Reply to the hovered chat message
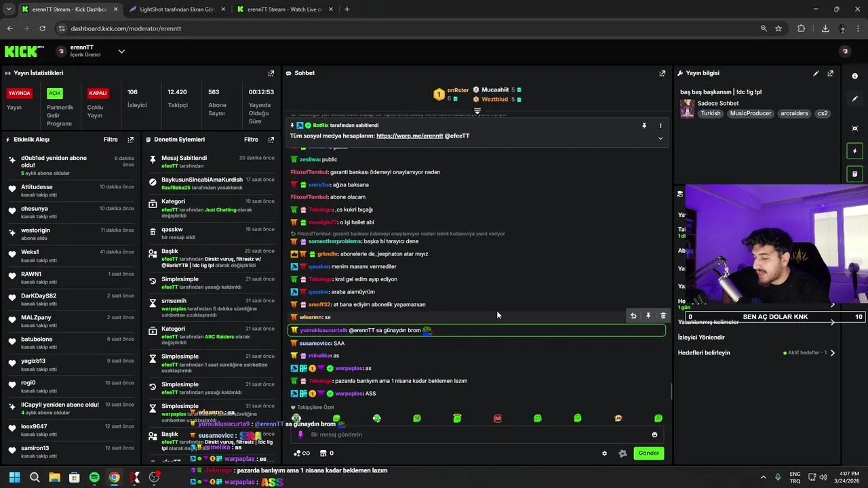Image resolution: width=868 pixels, height=488 pixels. click(633, 316)
